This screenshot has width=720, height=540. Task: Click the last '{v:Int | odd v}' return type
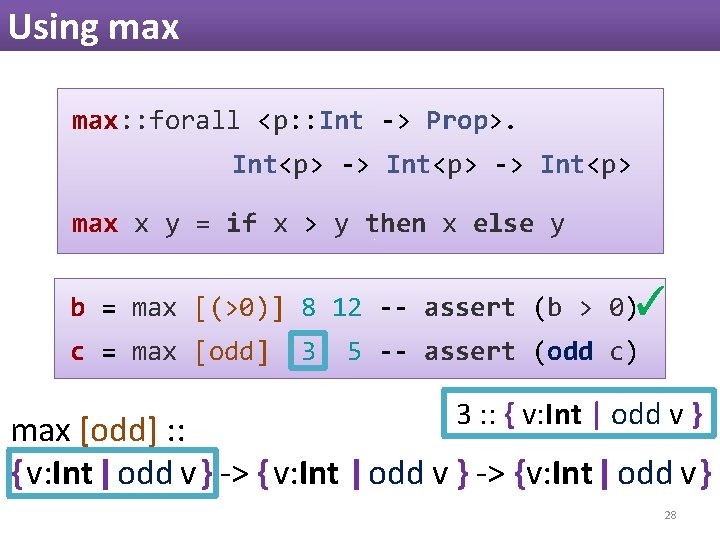tap(613, 473)
